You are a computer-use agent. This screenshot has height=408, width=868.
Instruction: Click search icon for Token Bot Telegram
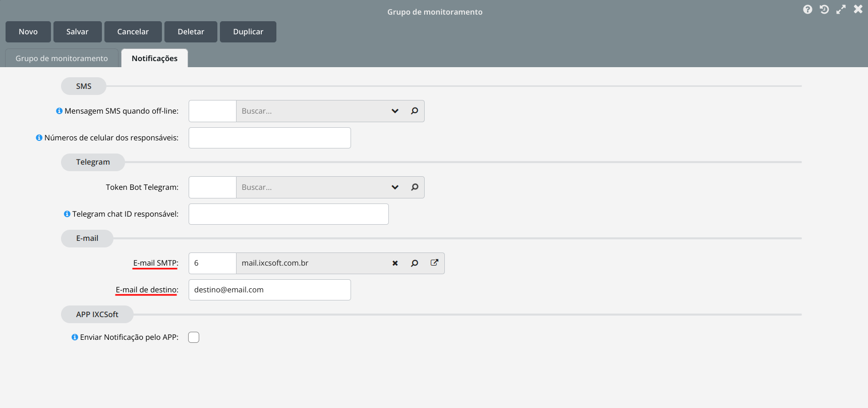[x=415, y=187]
